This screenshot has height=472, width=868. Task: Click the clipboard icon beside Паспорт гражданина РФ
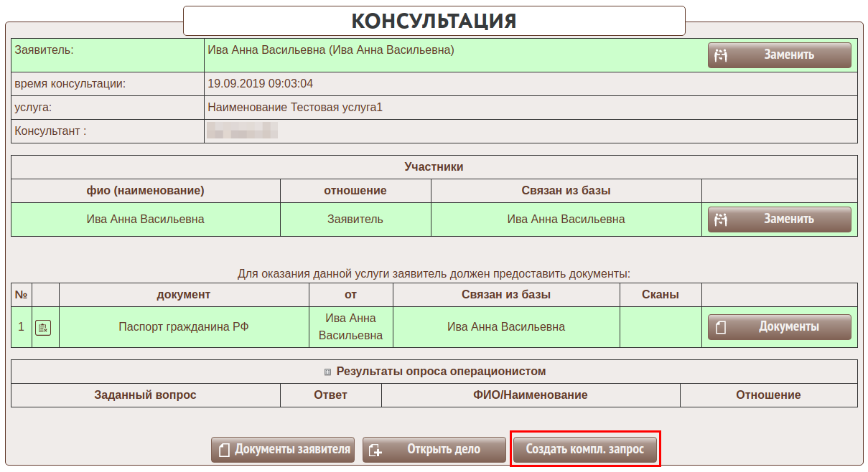click(x=43, y=328)
